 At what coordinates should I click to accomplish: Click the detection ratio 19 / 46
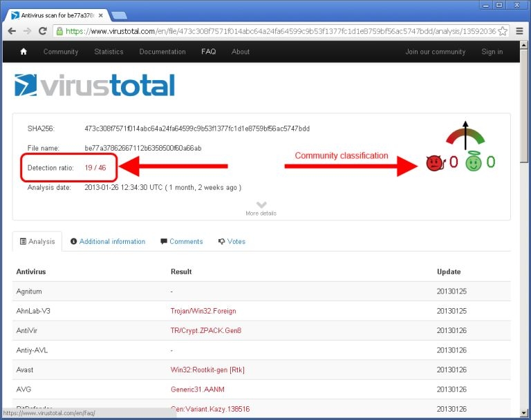tap(95, 168)
